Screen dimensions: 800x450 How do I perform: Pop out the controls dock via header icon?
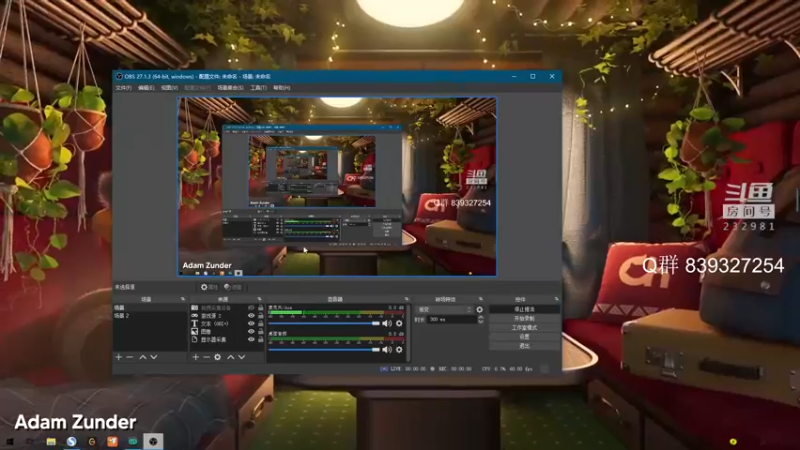(x=556, y=299)
